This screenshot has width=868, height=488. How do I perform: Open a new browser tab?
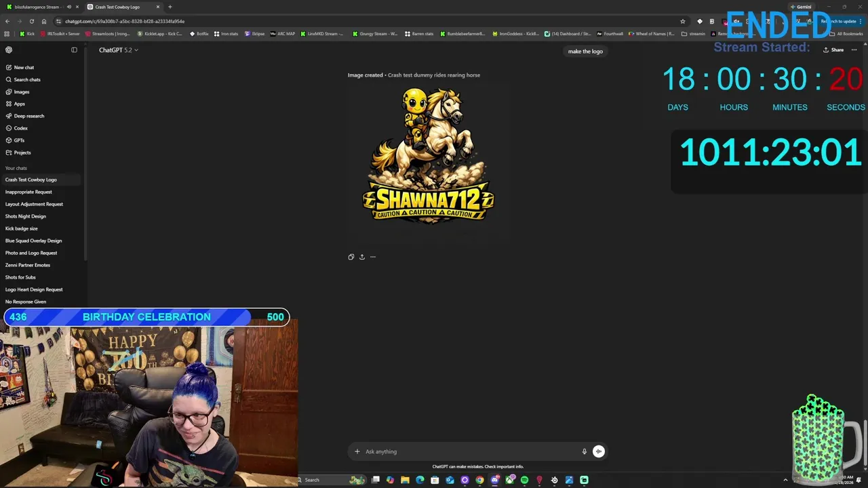point(170,7)
